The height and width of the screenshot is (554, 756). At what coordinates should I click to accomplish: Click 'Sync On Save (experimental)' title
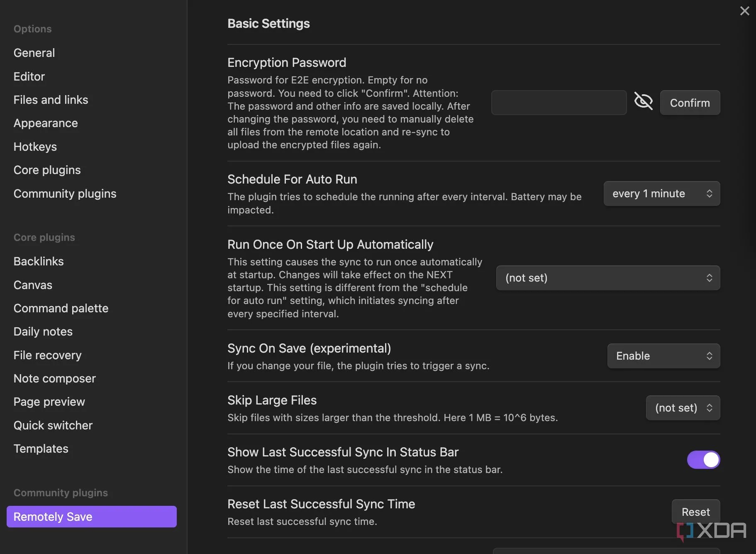tap(309, 348)
